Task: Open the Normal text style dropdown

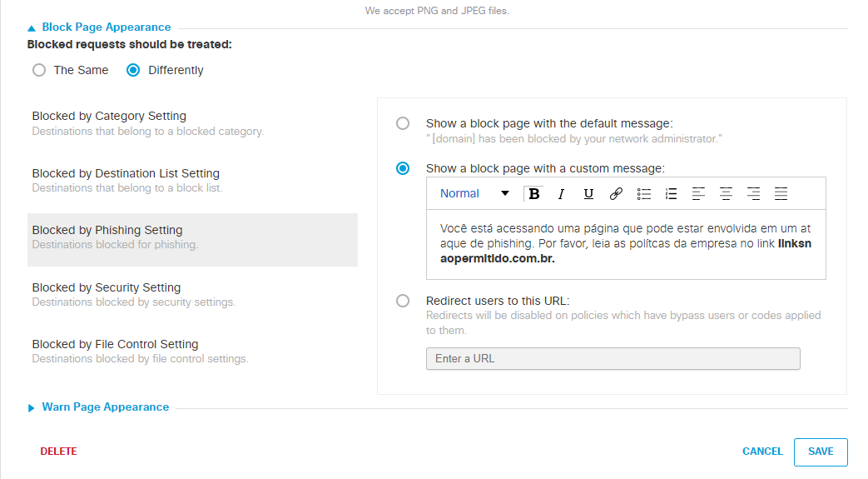Action: coord(474,194)
